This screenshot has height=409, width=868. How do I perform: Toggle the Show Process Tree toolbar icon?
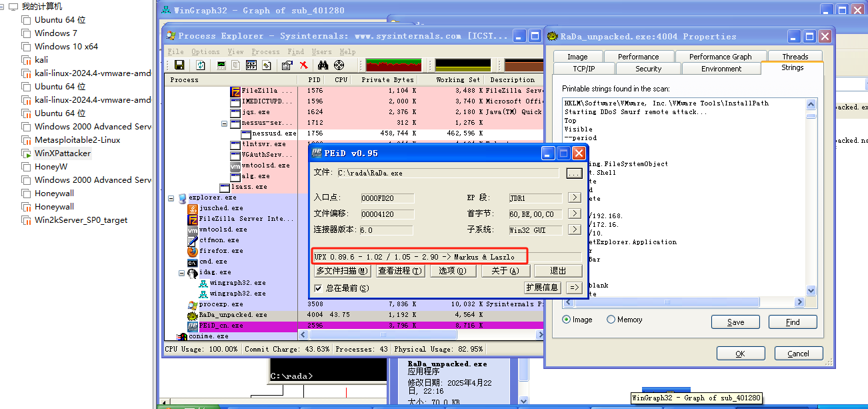pos(236,65)
